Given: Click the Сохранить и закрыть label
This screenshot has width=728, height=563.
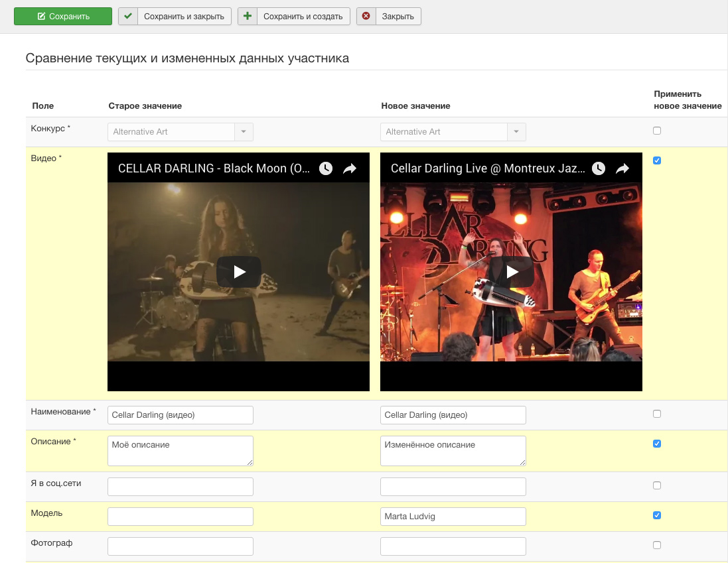Looking at the screenshot, I should [184, 16].
